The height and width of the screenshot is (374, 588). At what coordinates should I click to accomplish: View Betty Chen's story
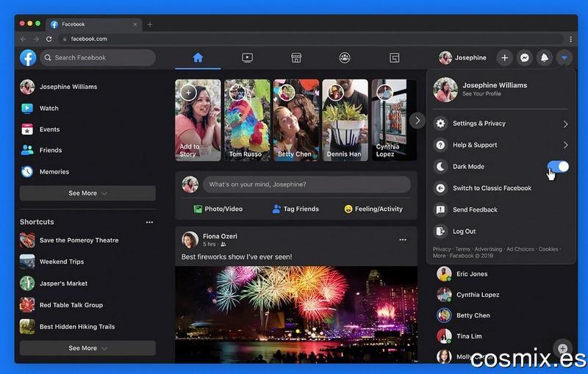[x=296, y=121]
